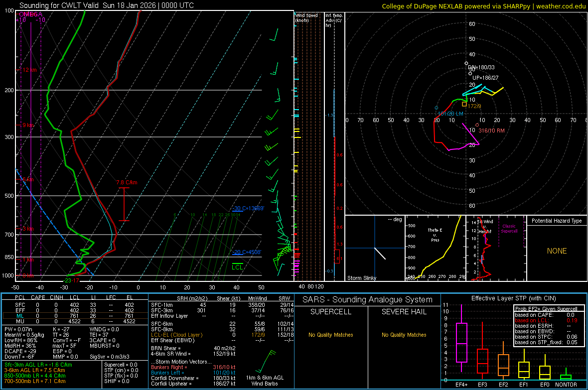588x390 pixels.
Task: Click the yellow 'NONE' hazard type value
Action: 557,251
